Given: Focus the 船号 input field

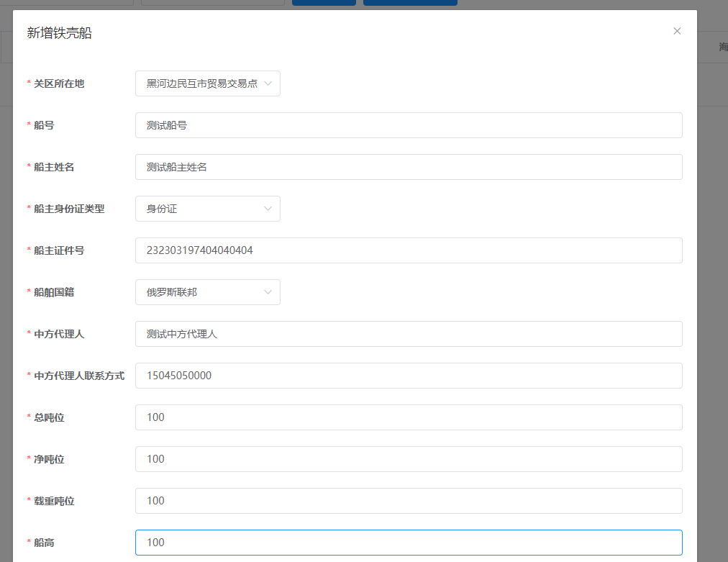Looking at the screenshot, I should coord(408,125).
